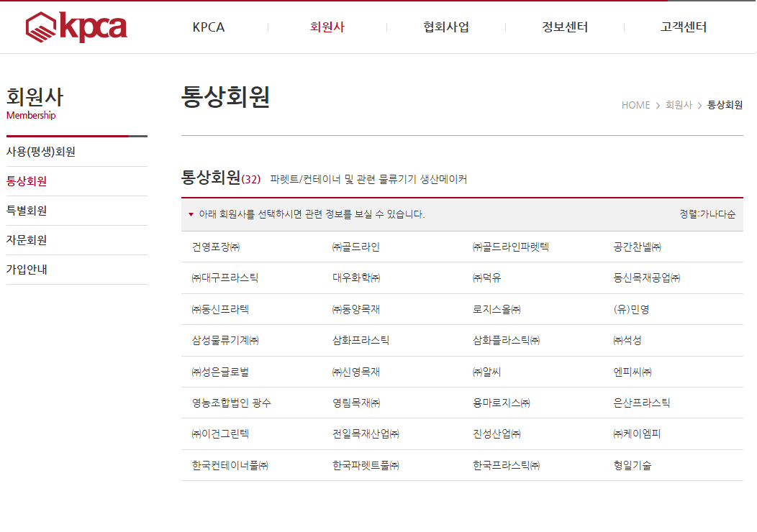Open member 영농조합법인 광수
This screenshot has height=532, width=757.
[231, 403]
